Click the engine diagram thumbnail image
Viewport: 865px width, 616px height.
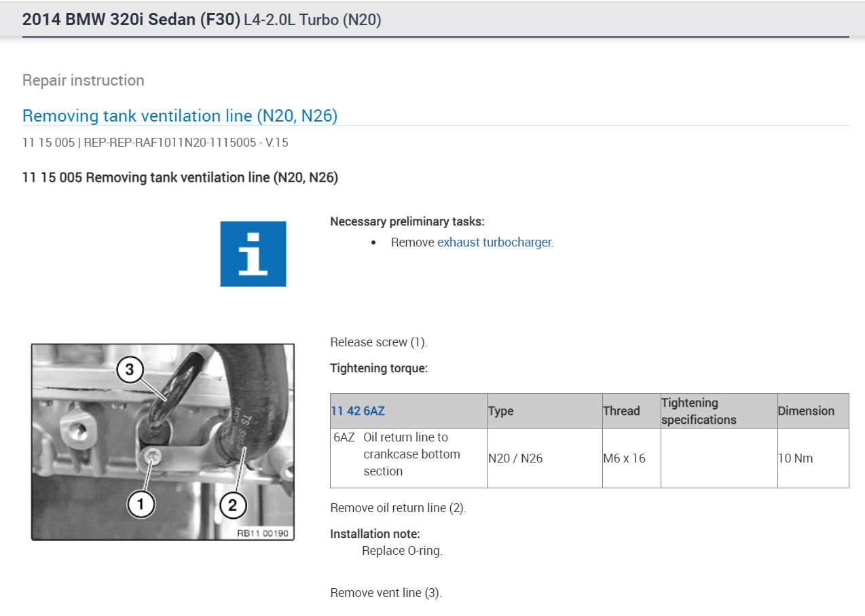[163, 441]
